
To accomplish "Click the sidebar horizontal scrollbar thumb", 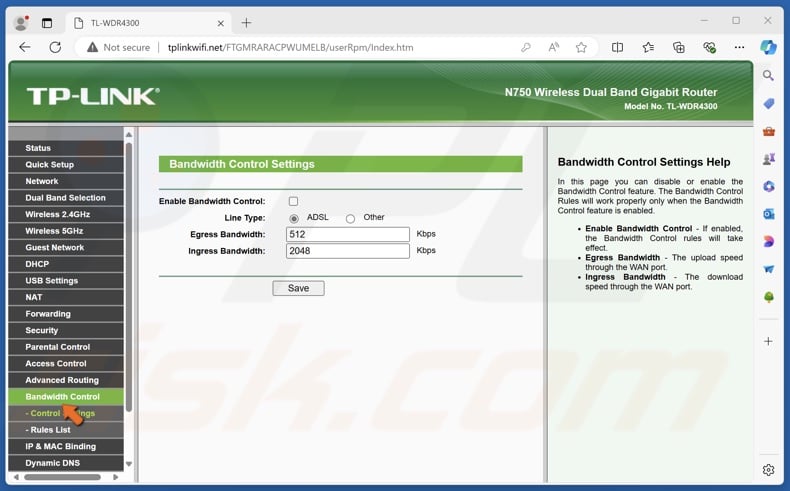I will point(62,477).
